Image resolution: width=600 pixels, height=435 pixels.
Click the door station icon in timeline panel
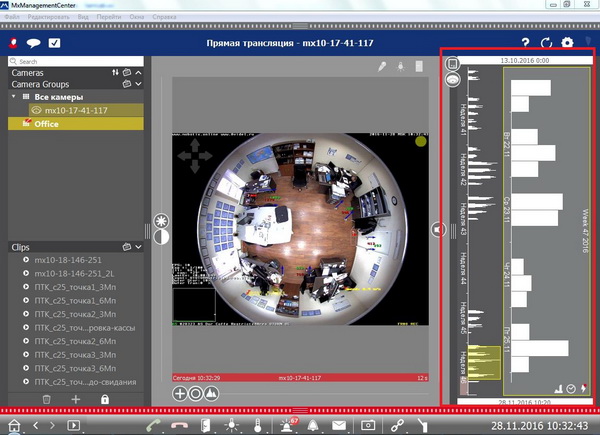click(x=452, y=64)
